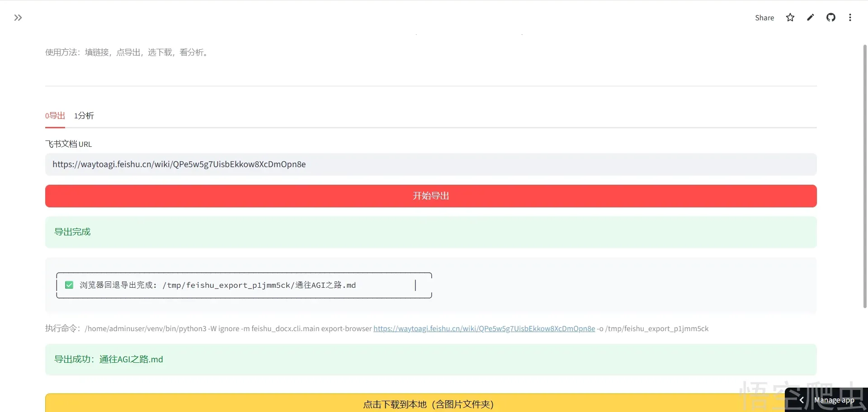
Task: Open the Manage app panel
Action: pyautogui.click(x=834, y=400)
